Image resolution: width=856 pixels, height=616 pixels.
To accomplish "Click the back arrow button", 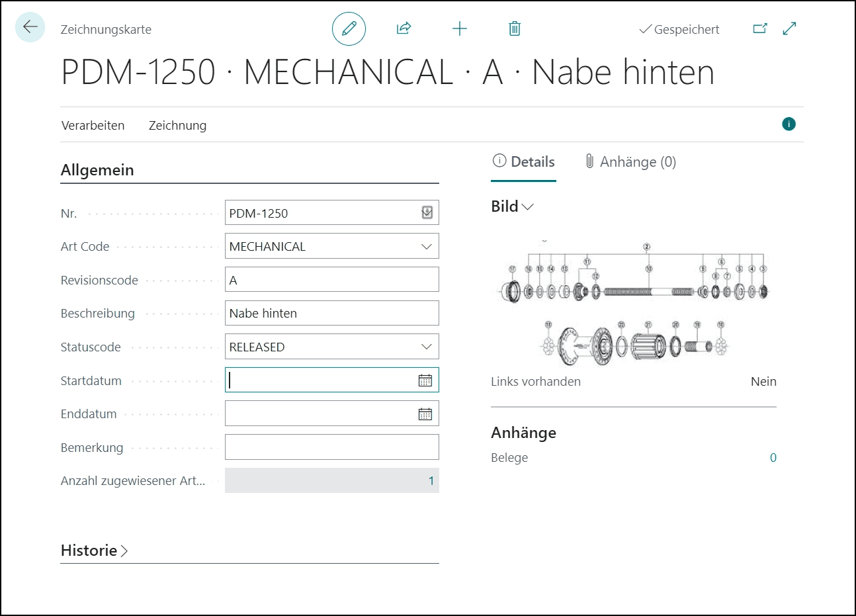I will pos(30,27).
